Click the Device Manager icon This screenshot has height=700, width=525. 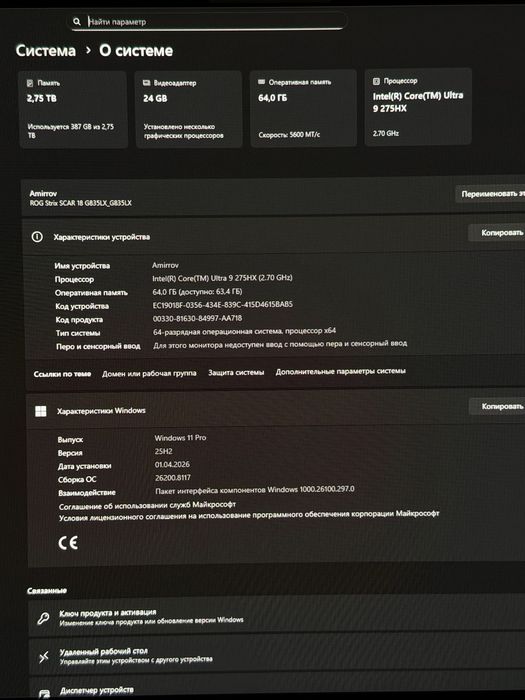(44, 693)
